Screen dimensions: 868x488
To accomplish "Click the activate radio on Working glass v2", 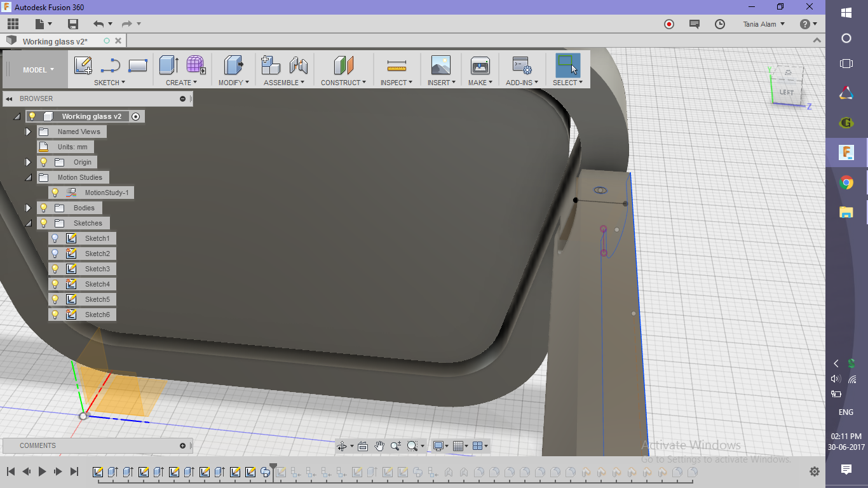I will pos(135,116).
